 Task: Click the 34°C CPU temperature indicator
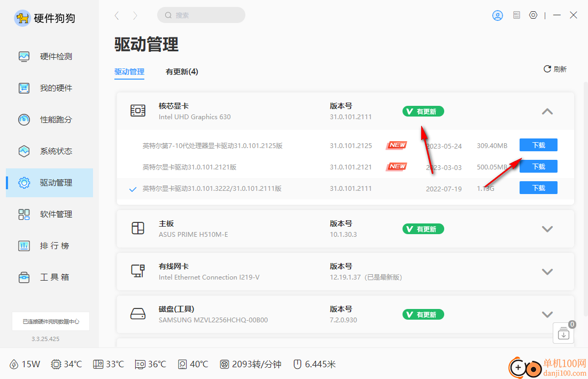(66, 364)
